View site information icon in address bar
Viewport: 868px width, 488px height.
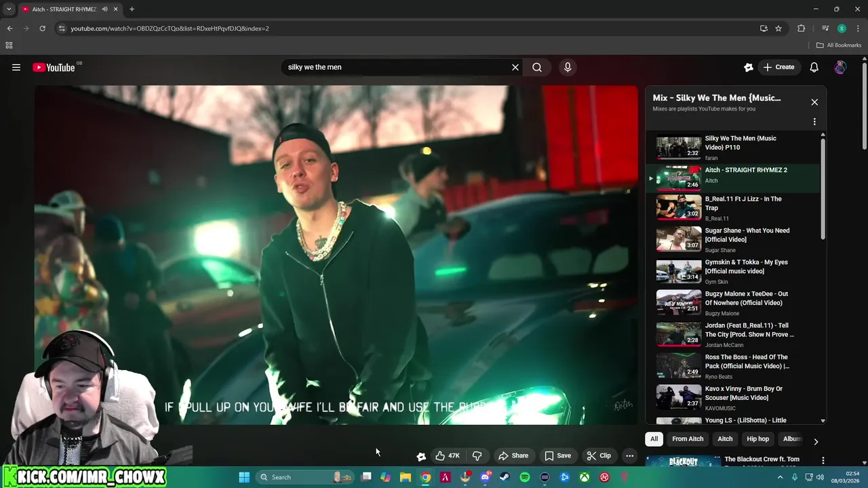[x=62, y=28]
